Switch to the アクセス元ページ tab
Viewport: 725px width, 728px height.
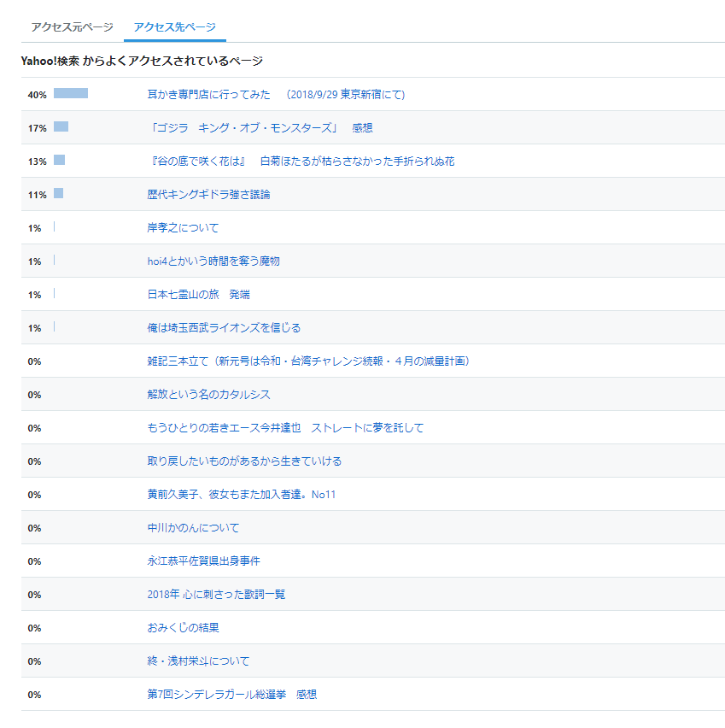[72, 27]
